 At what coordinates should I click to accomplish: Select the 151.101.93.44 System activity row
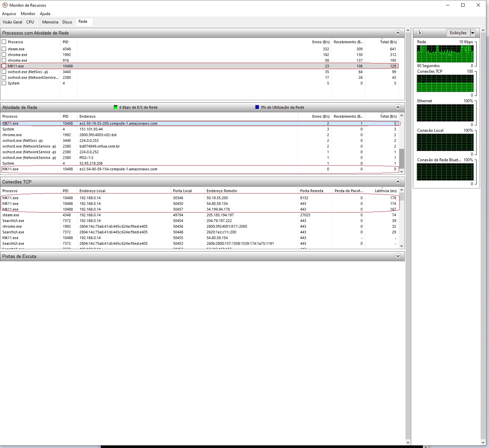click(200, 129)
